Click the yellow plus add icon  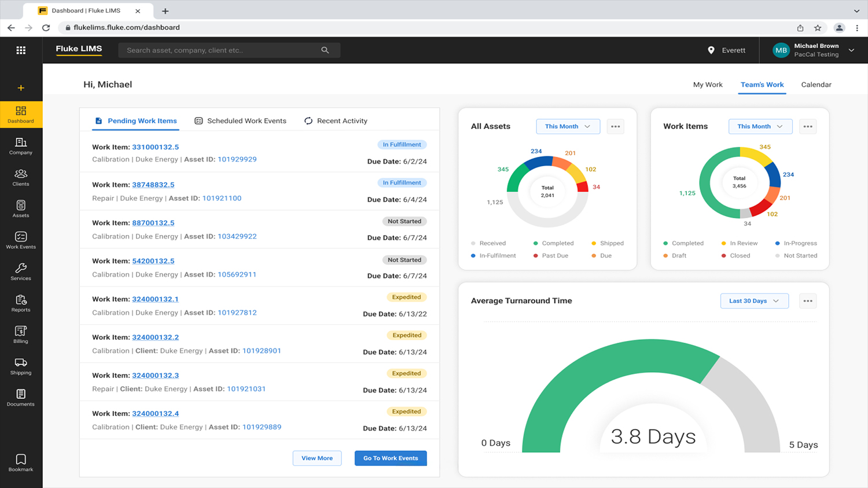coord(21,88)
